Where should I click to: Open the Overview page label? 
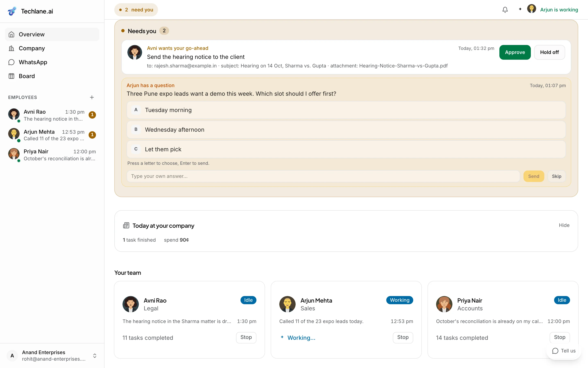tap(32, 34)
